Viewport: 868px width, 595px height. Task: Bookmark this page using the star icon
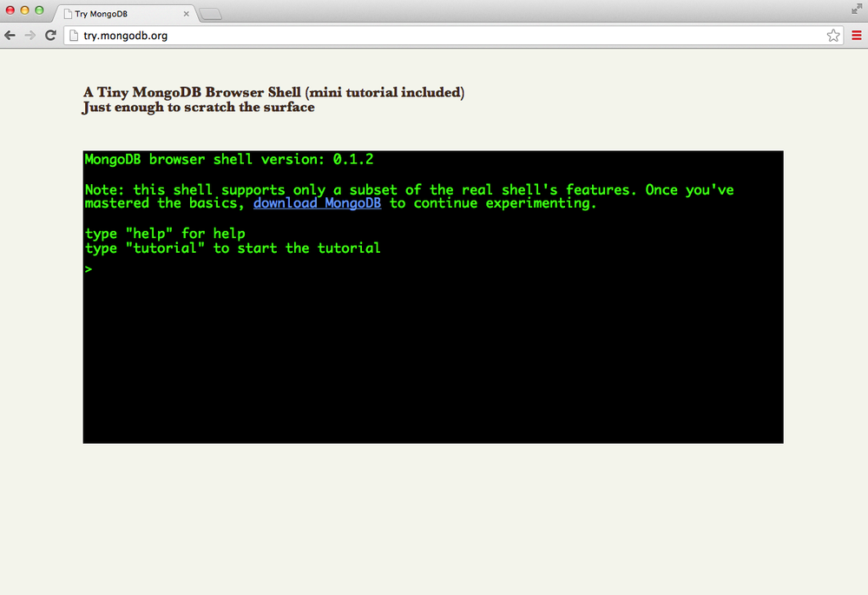click(x=833, y=36)
